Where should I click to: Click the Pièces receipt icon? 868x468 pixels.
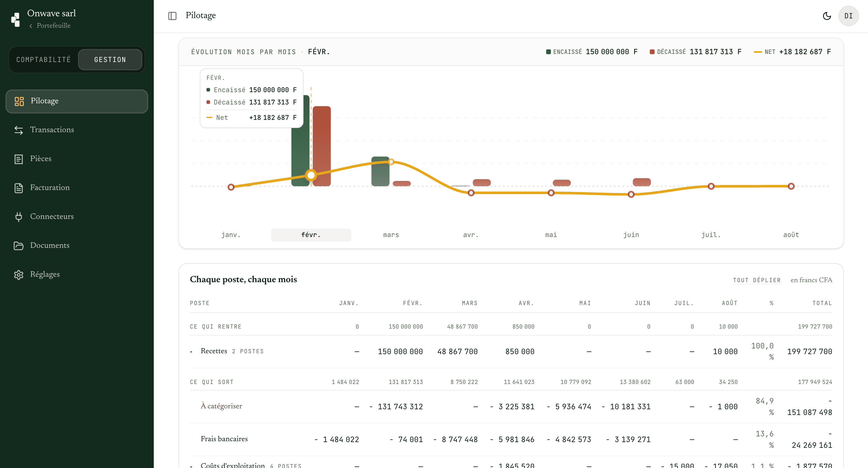(19, 159)
